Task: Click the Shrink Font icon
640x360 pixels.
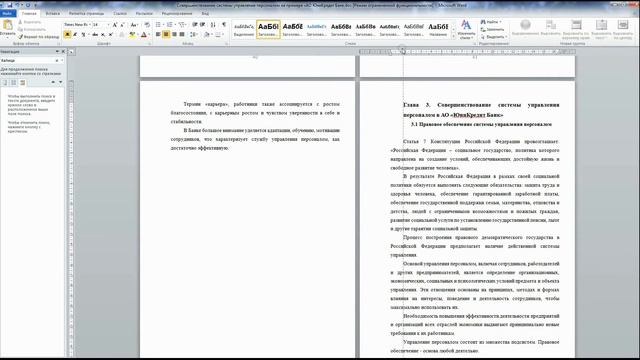Action: pyautogui.click(x=122, y=25)
